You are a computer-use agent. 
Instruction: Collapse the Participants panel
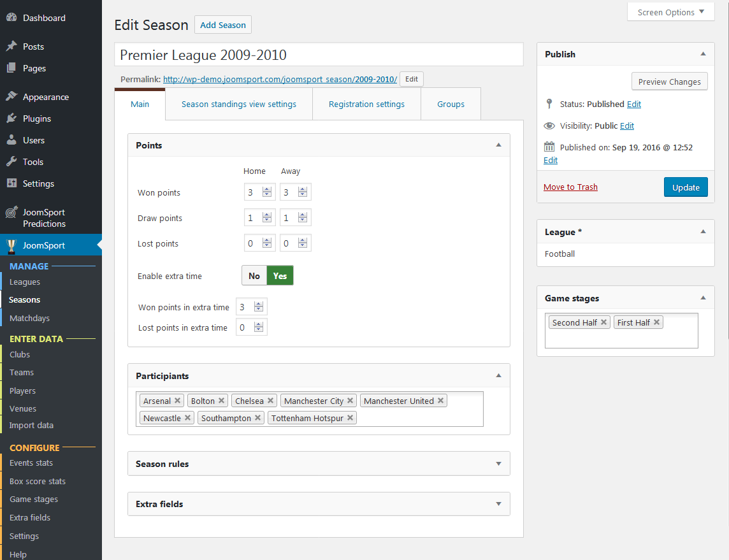tap(498, 375)
